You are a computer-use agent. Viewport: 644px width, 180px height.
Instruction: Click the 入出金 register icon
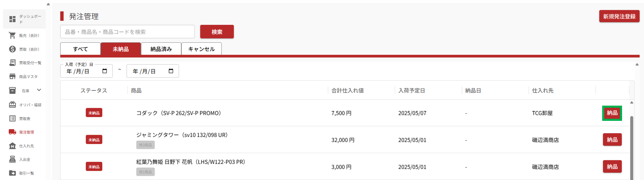click(12, 159)
